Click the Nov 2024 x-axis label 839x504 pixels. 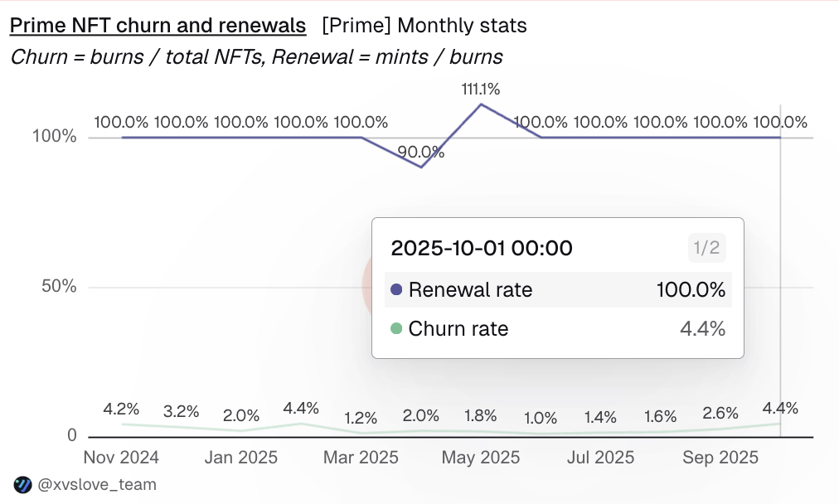pos(121,458)
